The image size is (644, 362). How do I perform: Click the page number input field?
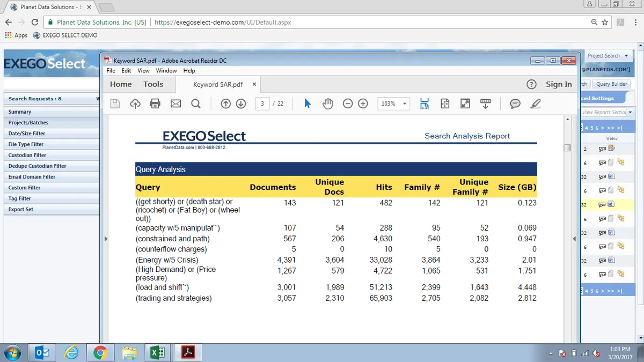[x=262, y=104]
